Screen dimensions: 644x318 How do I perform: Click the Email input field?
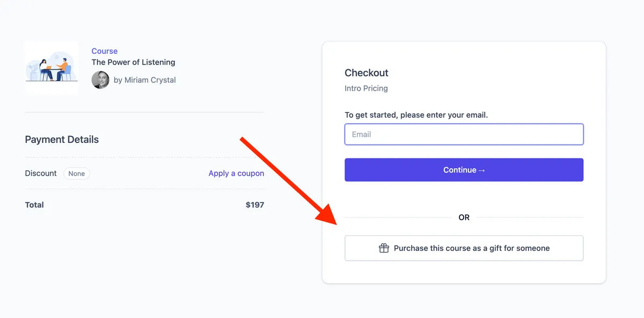(464, 134)
